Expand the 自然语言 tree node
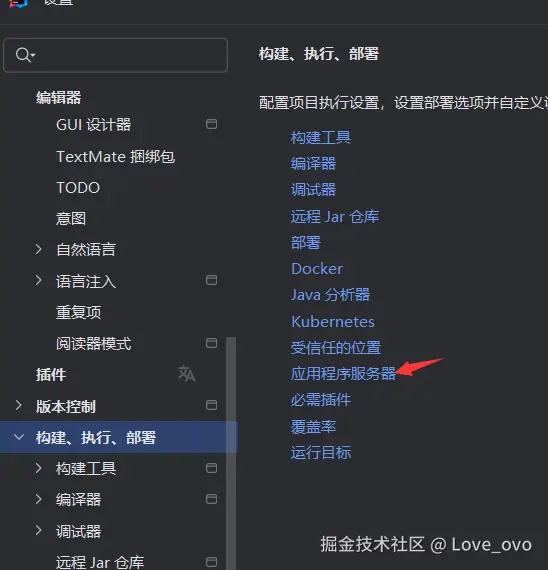Screen dimensions: 548x570 (39, 249)
